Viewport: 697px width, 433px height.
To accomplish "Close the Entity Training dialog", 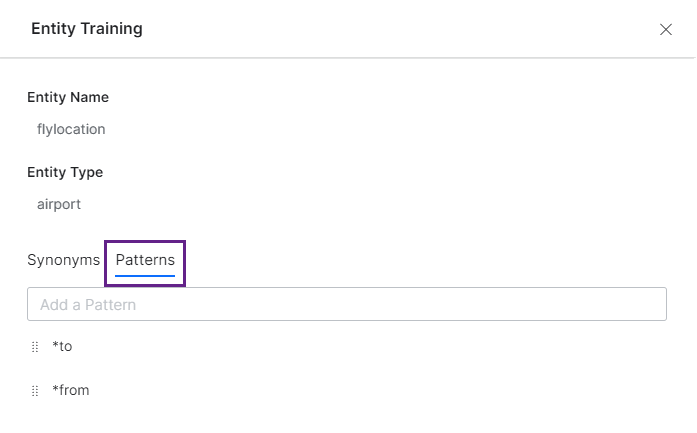I will tap(666, 29).
